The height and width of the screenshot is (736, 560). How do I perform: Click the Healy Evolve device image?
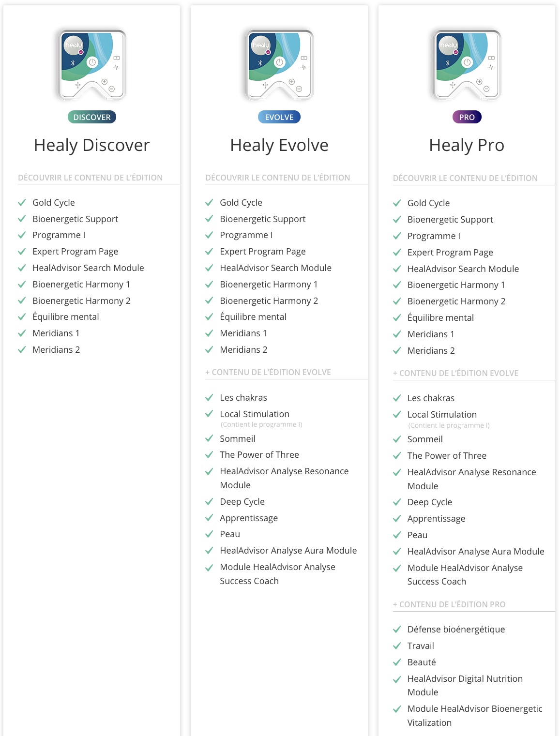[279, 65]
